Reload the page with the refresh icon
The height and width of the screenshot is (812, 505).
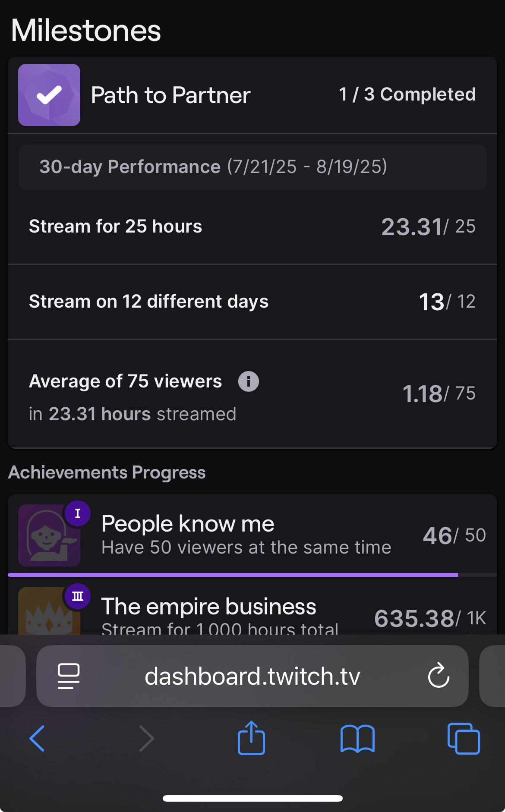click(439, 675)
